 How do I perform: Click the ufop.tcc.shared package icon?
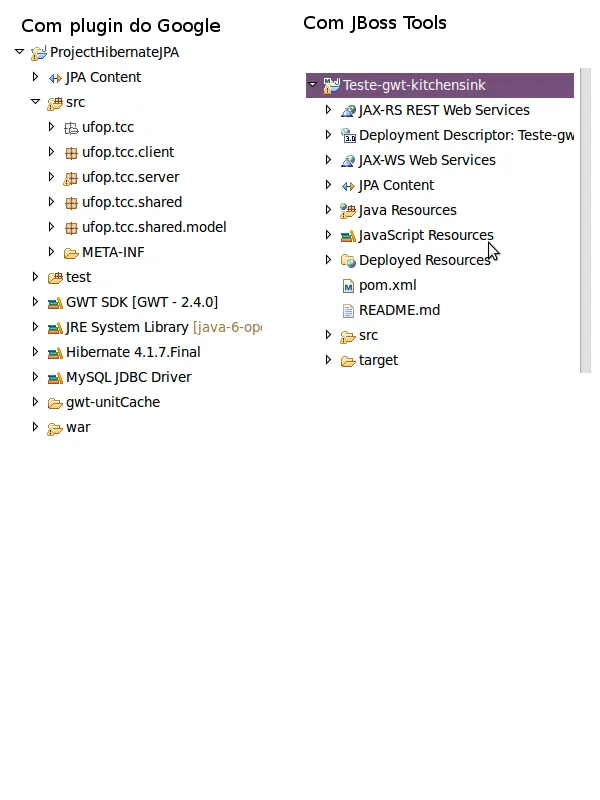(x=71, y=203)
